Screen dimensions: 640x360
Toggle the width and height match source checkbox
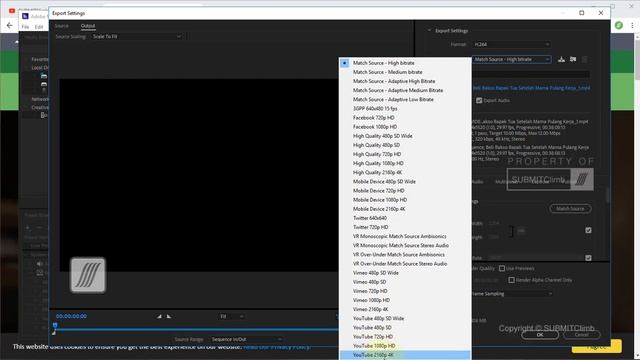tap(588, 230)
